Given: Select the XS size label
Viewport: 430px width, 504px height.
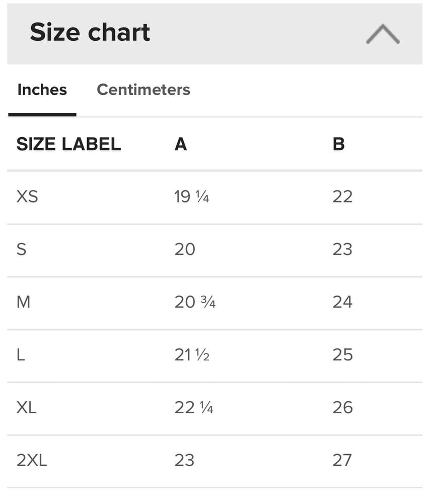Looking at the screenshot, I should [27, 197].
